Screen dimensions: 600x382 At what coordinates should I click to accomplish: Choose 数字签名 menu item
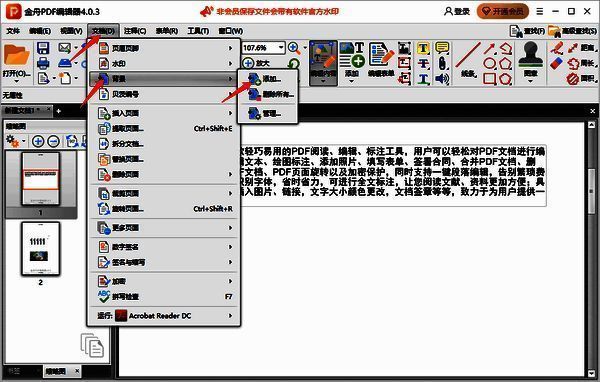165,247
